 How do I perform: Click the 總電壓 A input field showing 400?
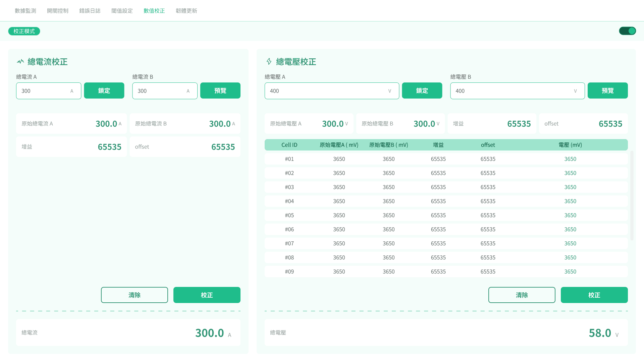(331, 90)
